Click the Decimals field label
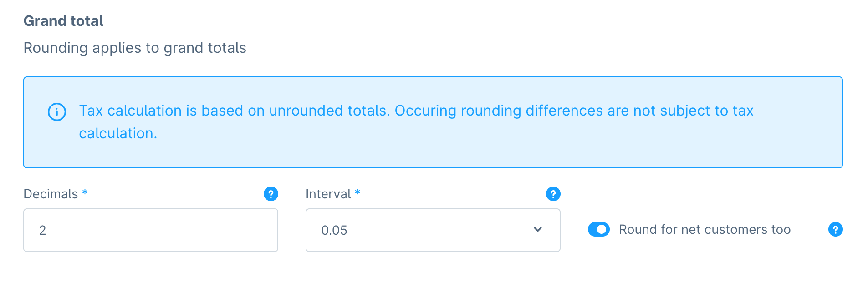868x303 pixels. 51,194
